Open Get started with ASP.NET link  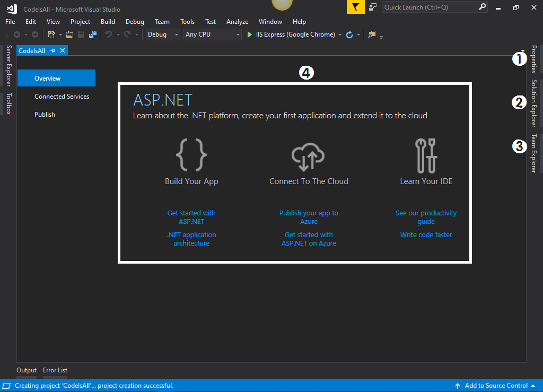click(191, 217)
